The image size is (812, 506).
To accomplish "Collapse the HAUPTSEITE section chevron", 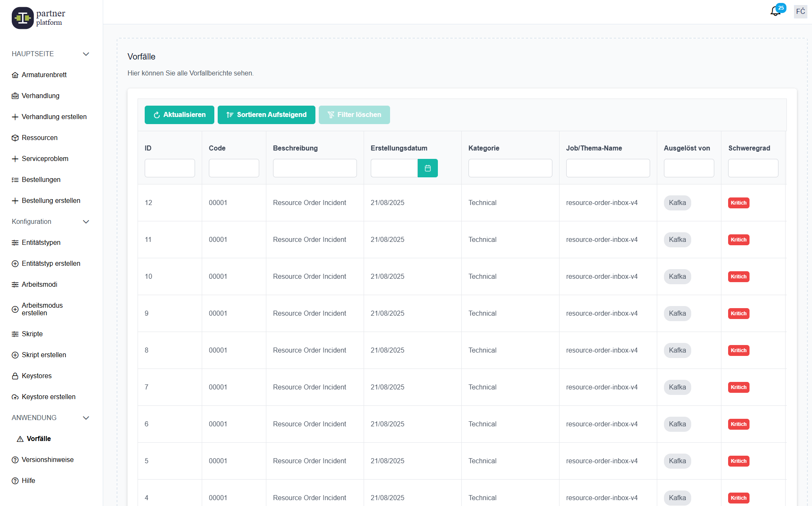I will coord(86,54).
